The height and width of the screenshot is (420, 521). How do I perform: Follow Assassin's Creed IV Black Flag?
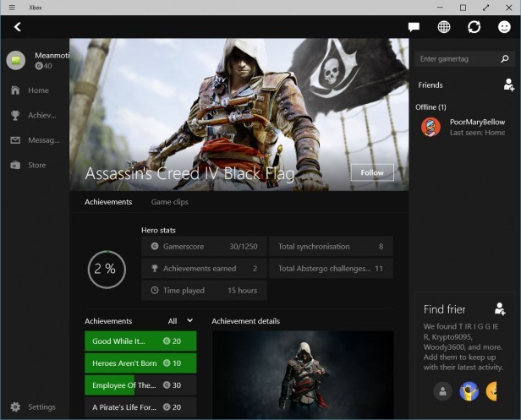tap(372, 172)
